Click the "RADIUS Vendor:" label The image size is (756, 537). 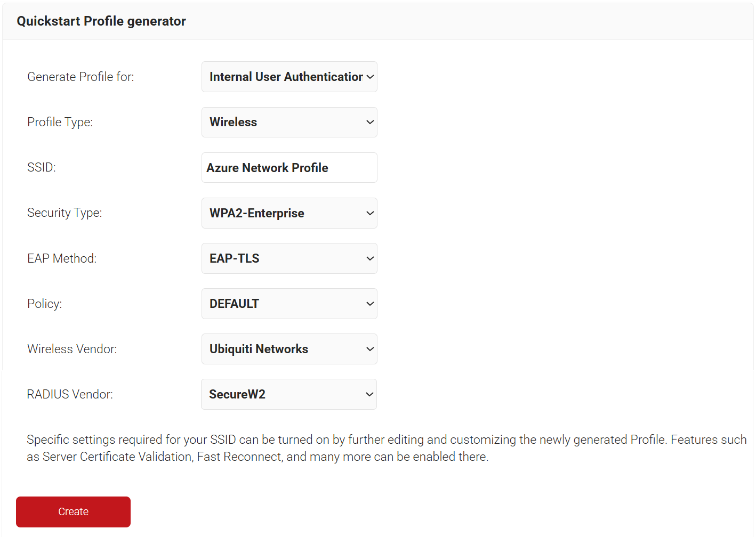[x=70, y=394]
